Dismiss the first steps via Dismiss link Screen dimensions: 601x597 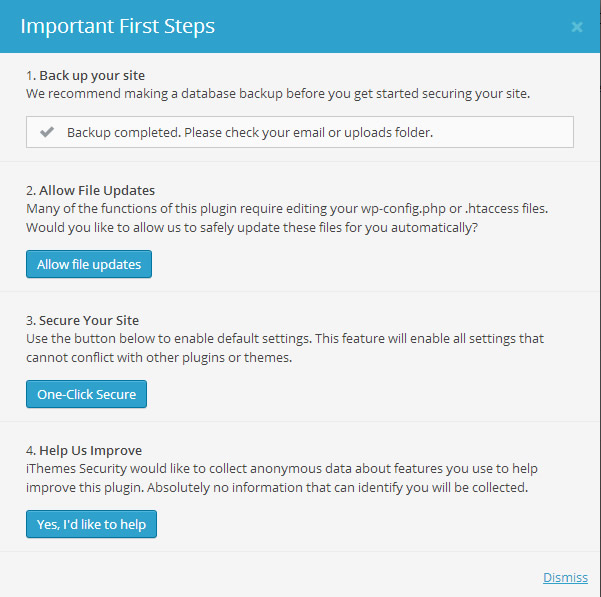pos(565,577)
